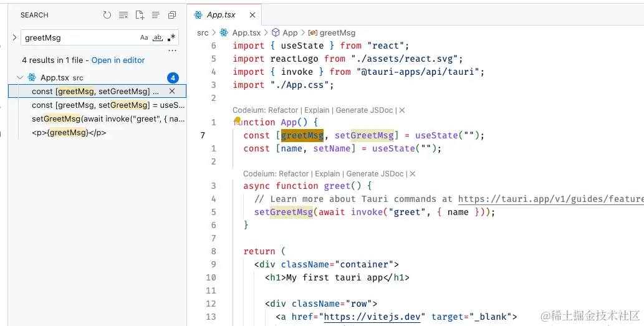The height and width of the screenshot is (326, 644).
Task: Toggle Match Whole Word option
Action: (158, 37)
